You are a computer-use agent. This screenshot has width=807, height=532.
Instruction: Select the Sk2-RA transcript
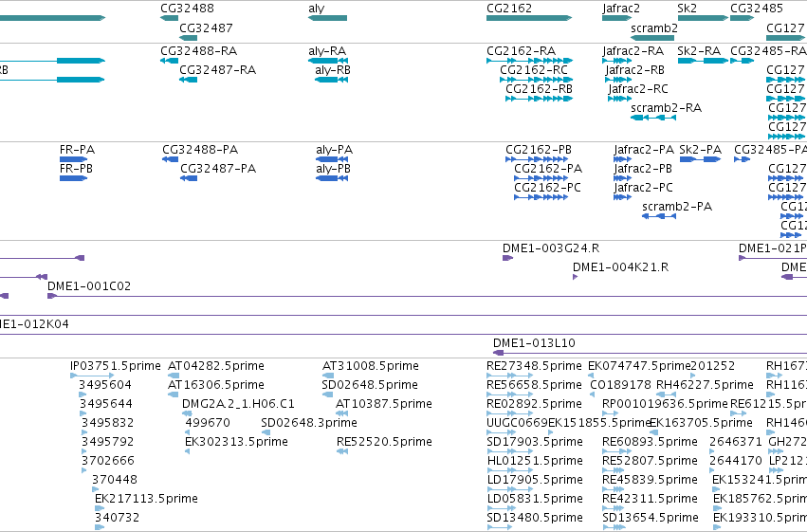(703, 61)
